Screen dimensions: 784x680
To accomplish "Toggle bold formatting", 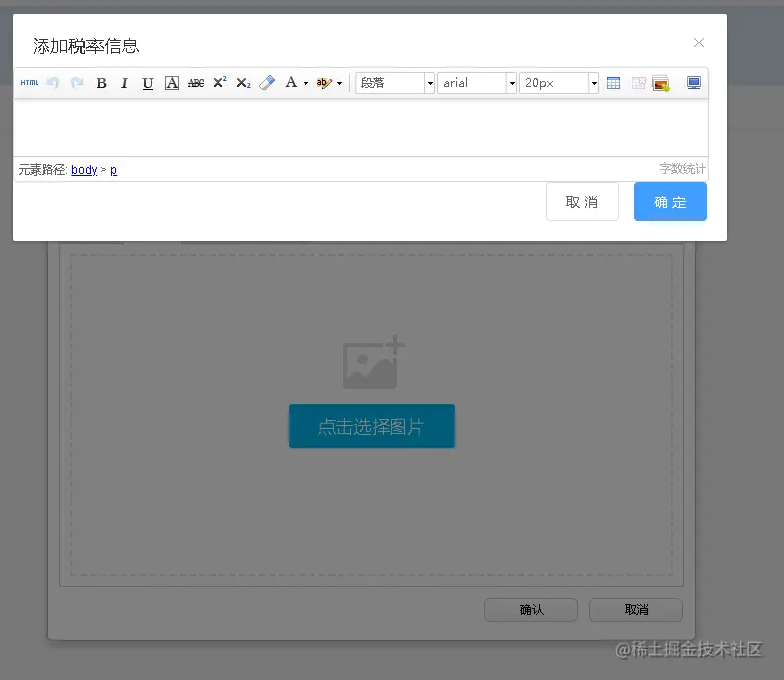I will pos(101,83).
